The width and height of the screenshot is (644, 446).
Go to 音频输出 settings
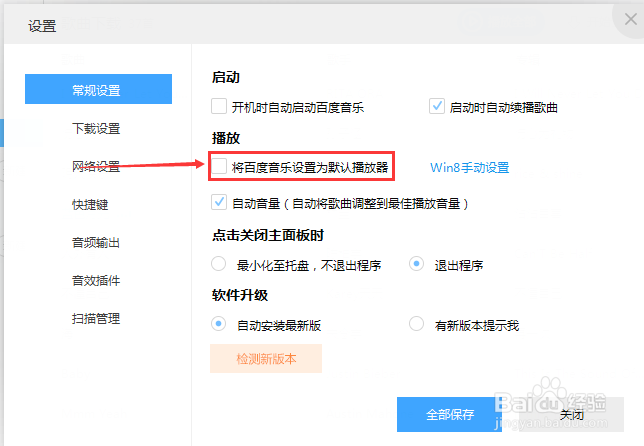(x=96, y=242)
